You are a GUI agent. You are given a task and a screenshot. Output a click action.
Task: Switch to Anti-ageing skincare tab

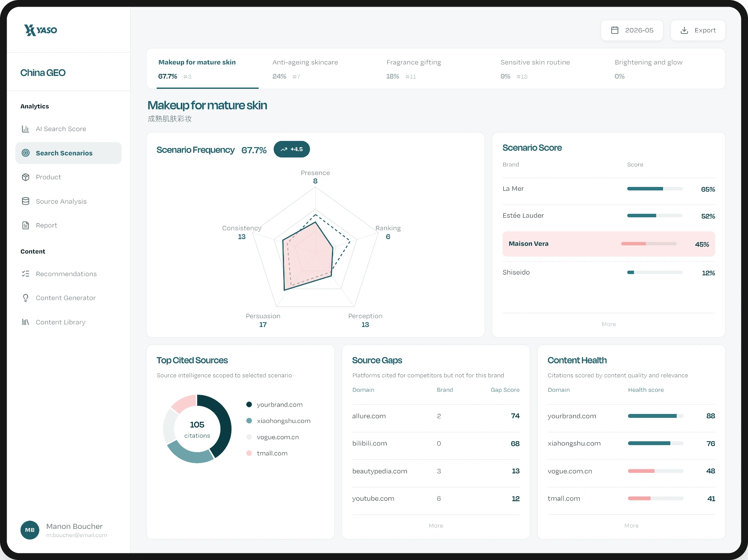305,69
